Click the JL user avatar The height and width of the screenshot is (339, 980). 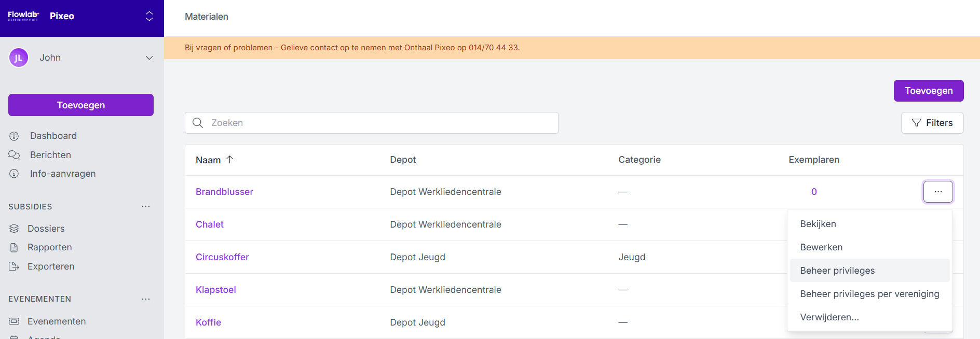click(x=19, y=58)
